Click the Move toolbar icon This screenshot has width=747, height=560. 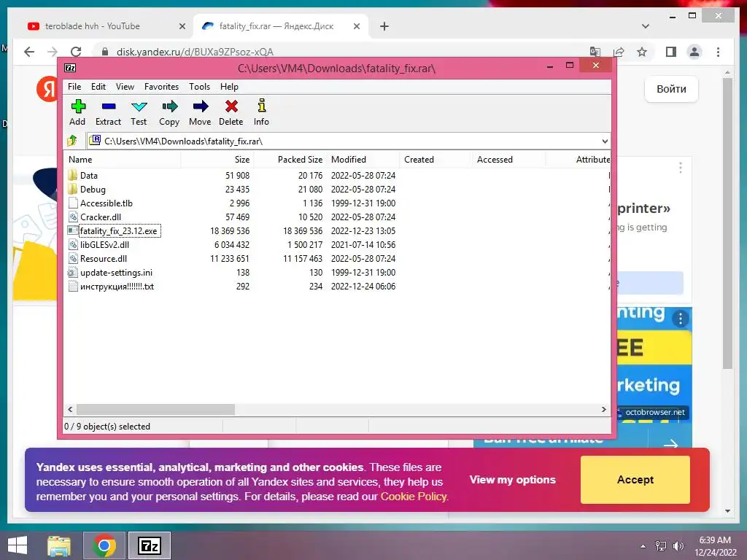[201, 106]
